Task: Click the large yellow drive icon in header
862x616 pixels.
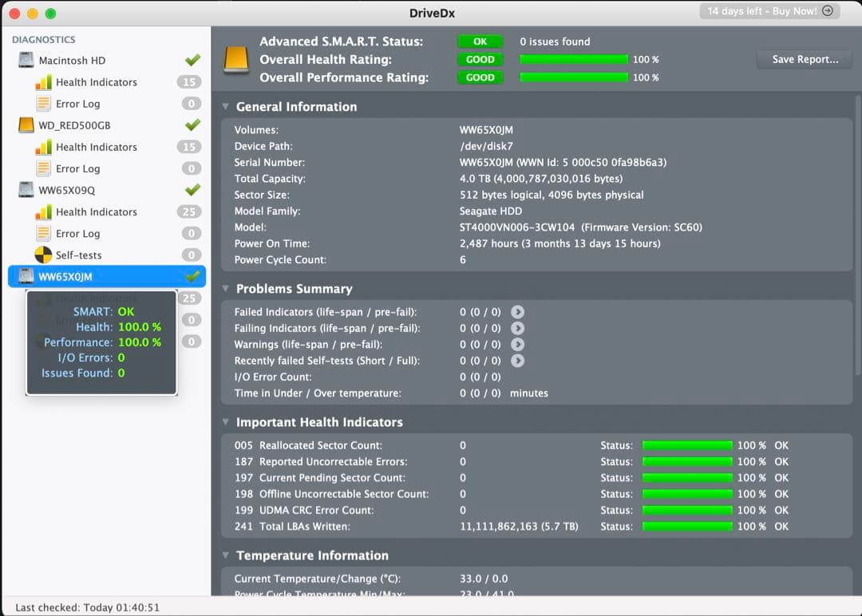Action: pos(236,59)
